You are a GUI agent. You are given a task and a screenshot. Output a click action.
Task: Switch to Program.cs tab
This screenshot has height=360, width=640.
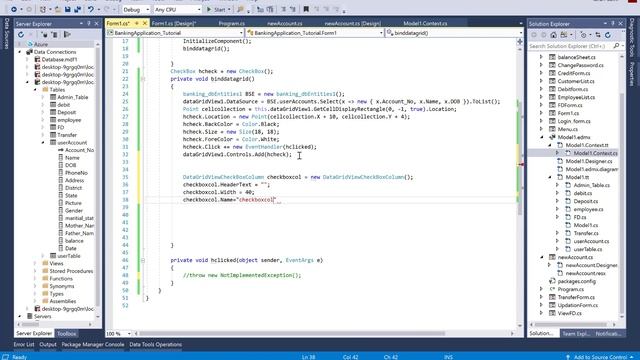(x=231, y=24)
